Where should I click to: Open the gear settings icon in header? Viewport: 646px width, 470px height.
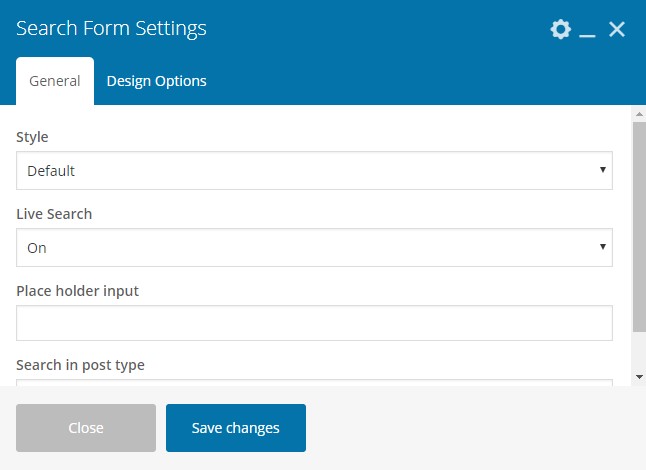click(560, 30)
